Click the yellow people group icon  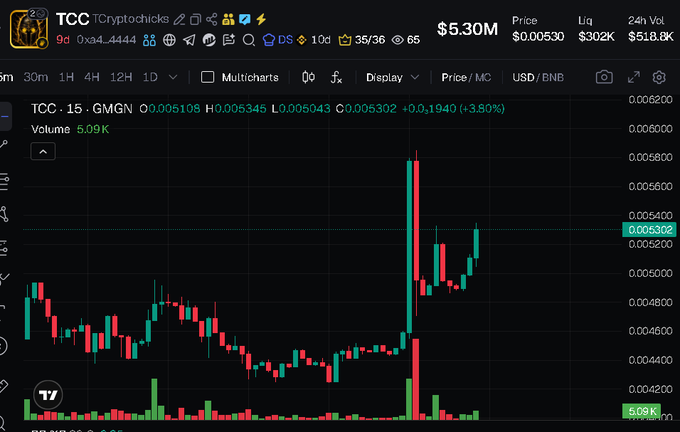point(228,19)
